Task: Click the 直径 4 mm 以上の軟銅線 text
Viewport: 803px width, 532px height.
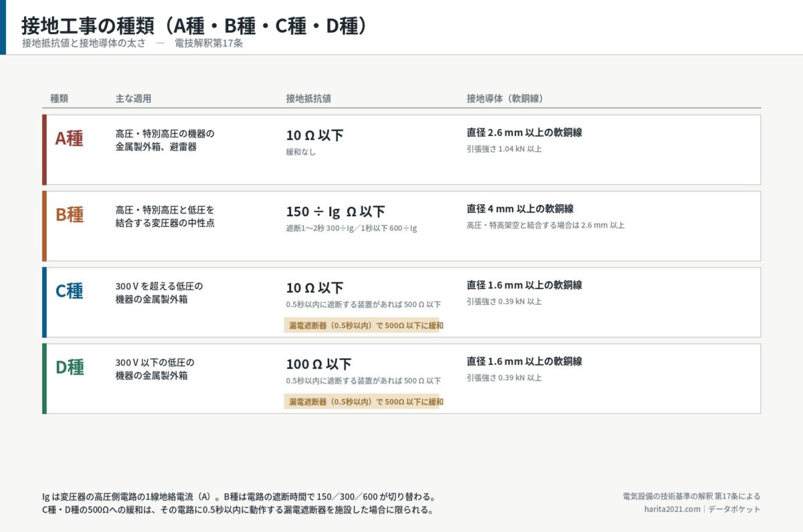Action: point(520,209)
